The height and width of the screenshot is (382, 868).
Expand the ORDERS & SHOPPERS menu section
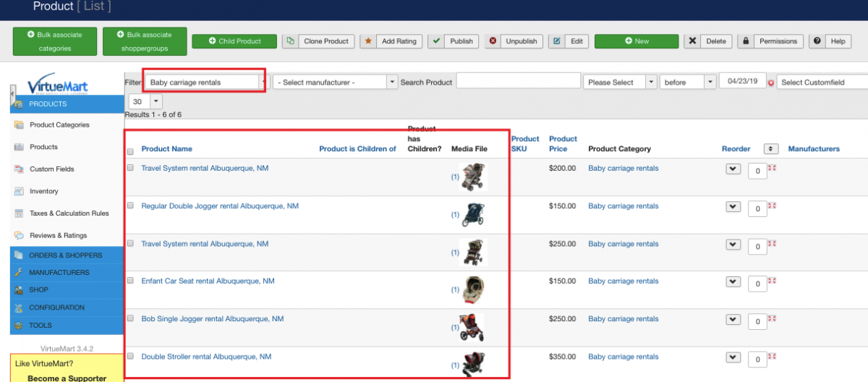pos(65,255)
